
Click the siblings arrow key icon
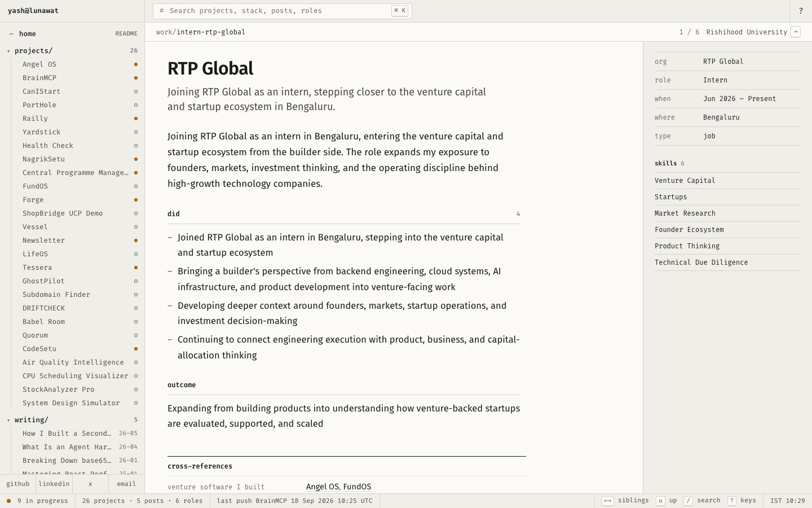click(608, 501)
